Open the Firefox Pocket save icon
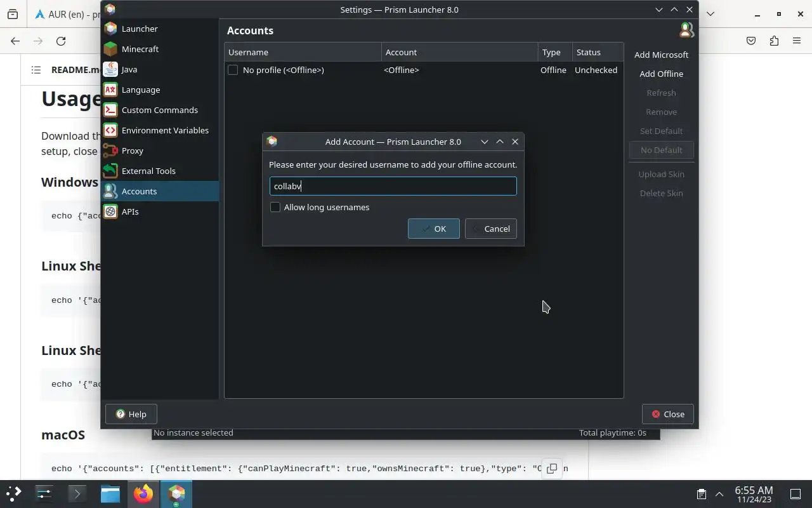The image size is (812, 508). pos(751,41)
